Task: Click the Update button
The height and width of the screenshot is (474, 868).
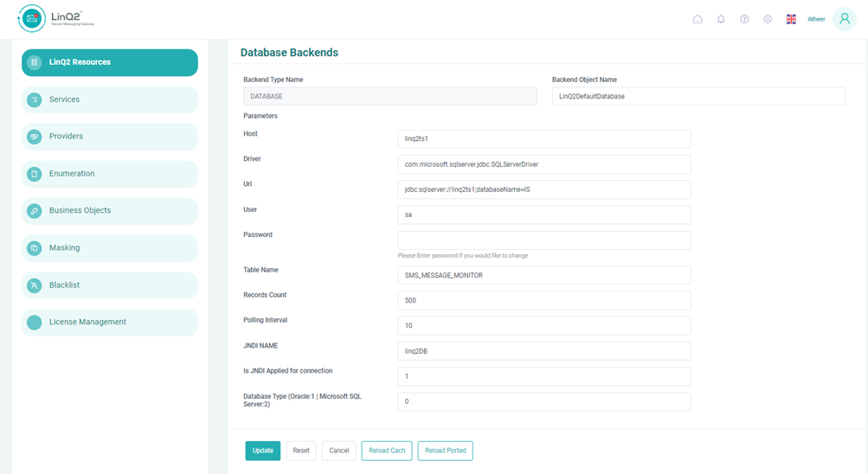Action: point(263,451)
